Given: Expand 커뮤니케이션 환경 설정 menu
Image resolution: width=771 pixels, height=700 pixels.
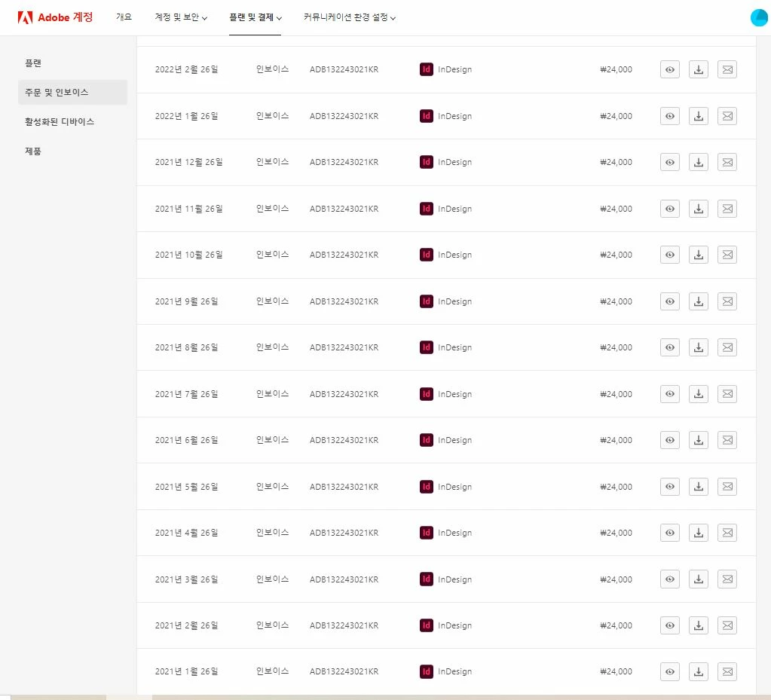Looking at the screenshot, I should [x=349, y=17].
